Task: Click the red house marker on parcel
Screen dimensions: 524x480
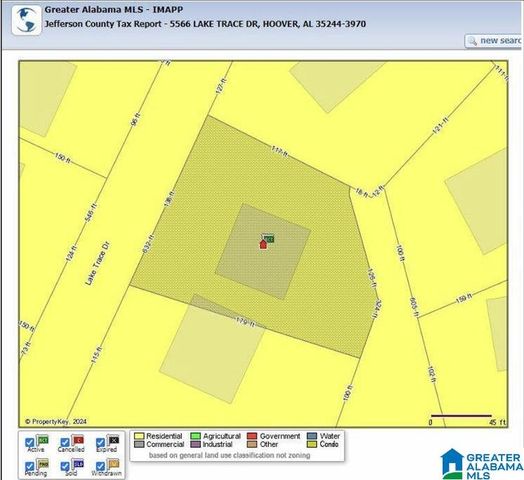Action: click(263, 244)
